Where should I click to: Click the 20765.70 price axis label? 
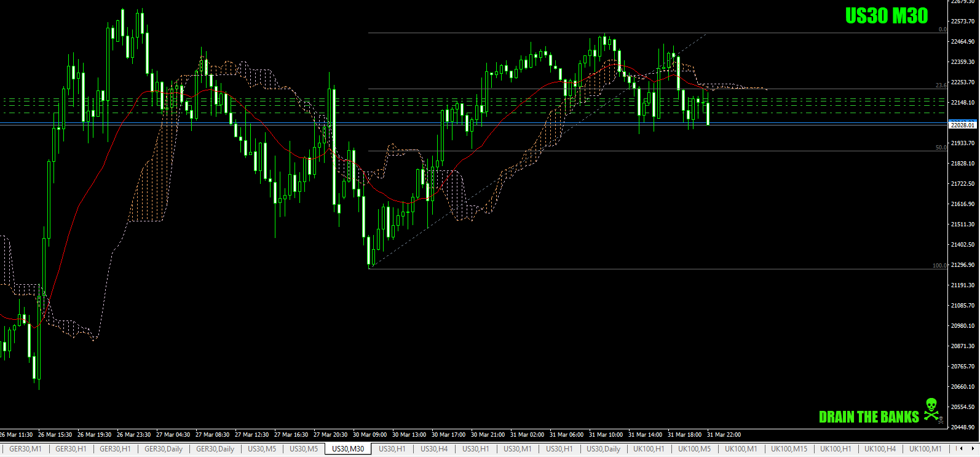pos(963,367)
